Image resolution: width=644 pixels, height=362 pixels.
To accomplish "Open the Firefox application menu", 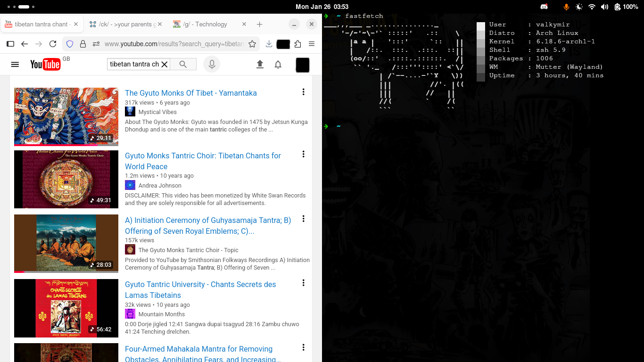I will click(312, 44).
